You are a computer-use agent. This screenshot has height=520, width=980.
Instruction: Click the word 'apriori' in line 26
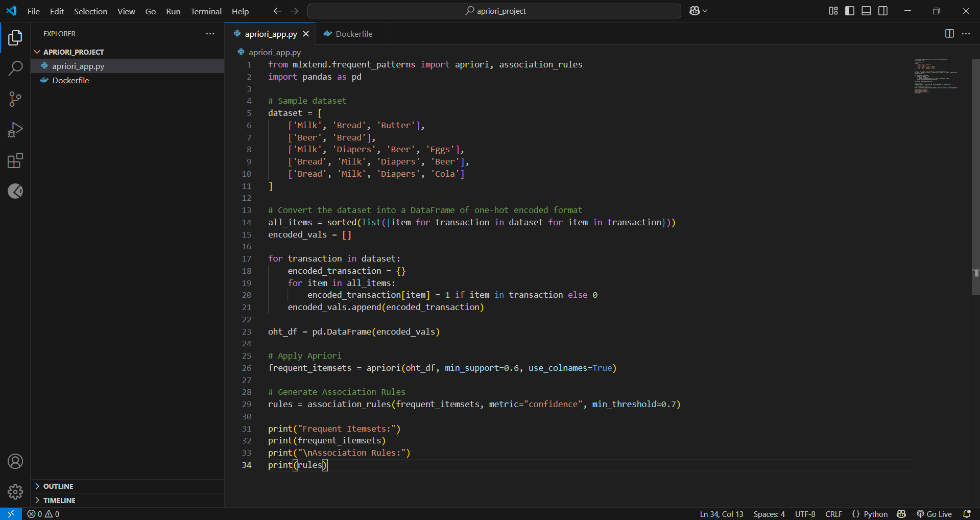point(383,368)
